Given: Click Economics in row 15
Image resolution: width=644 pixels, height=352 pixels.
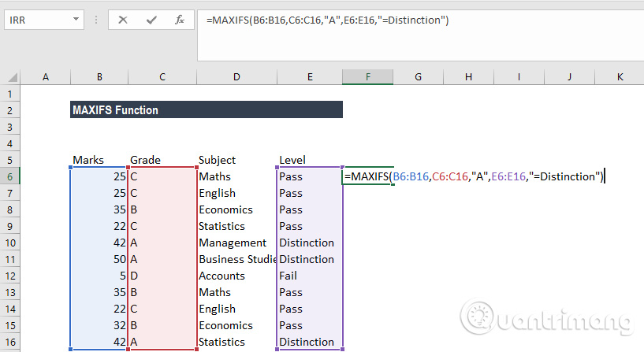Looking at the screenshot, I should [x=236, y=325].
